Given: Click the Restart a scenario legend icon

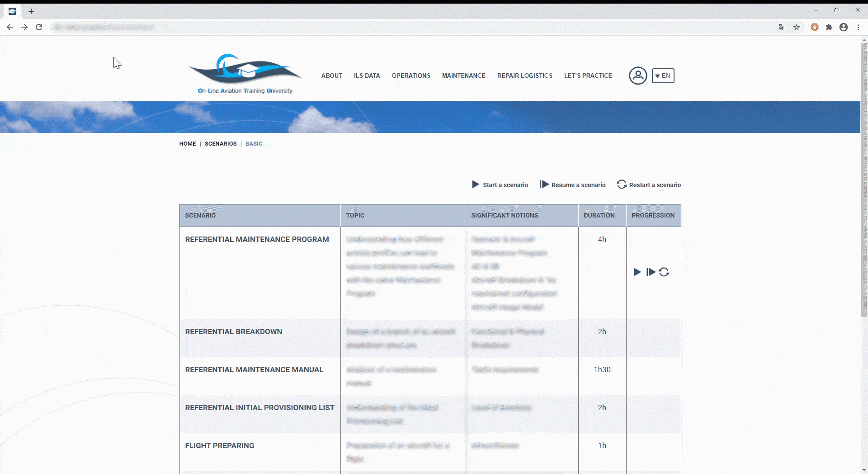Looking at the screenshot, I should pos(622,185).
